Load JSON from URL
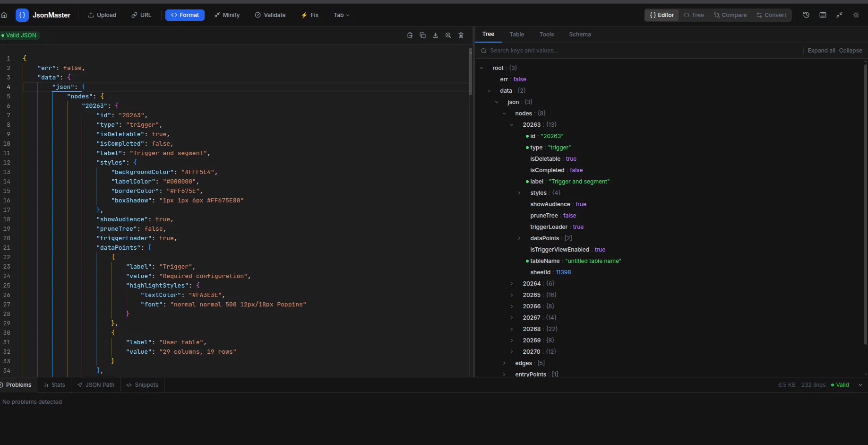Image resolution: width=868 pixels, height=445 pixels. tap(141, 15)
